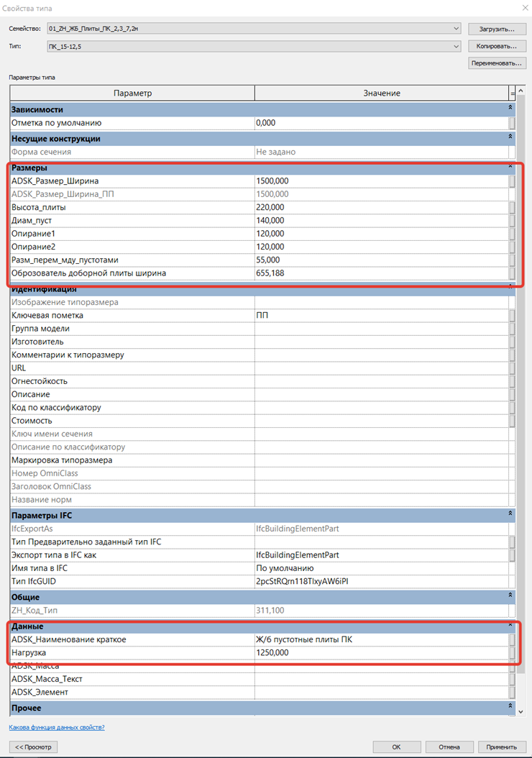Click the << Просмотр button

33,747
